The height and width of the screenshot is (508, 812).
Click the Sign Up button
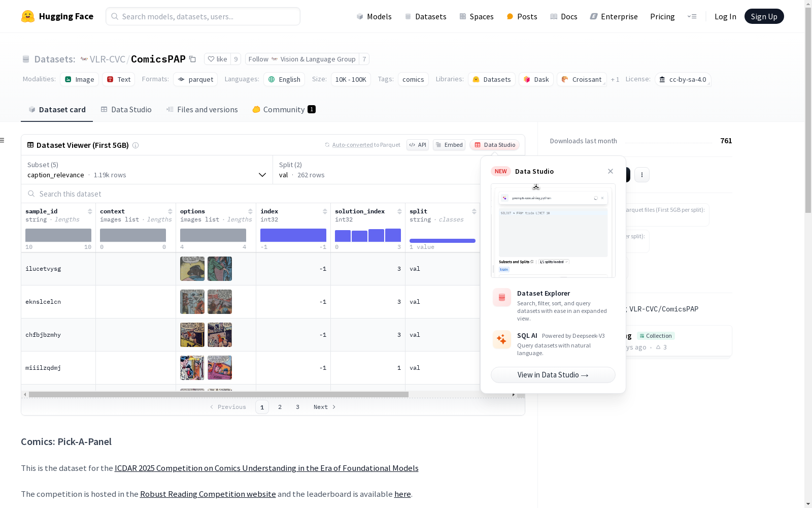click(764, 16)
